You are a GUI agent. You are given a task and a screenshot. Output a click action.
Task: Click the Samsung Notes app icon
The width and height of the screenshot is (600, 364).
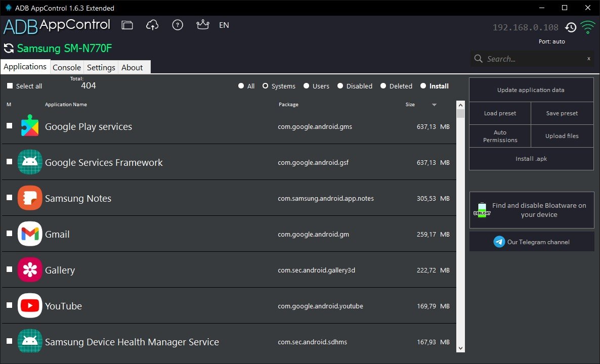[x=30, y=198]
